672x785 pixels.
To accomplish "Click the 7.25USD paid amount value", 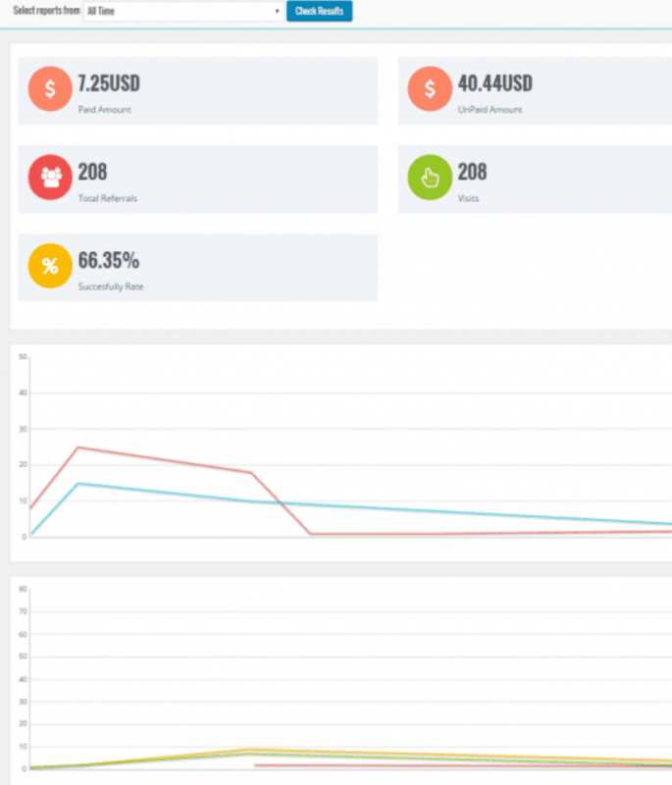I will click(x=109, y=83).
